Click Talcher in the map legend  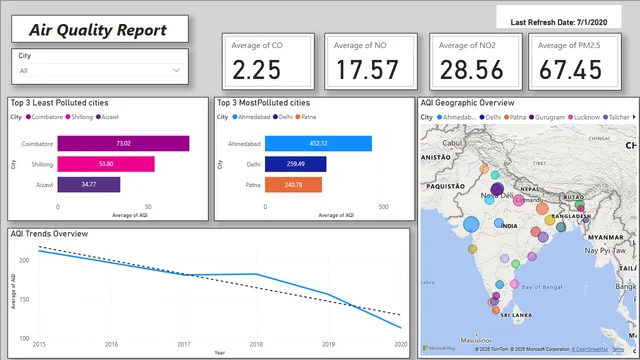[616, 117]
